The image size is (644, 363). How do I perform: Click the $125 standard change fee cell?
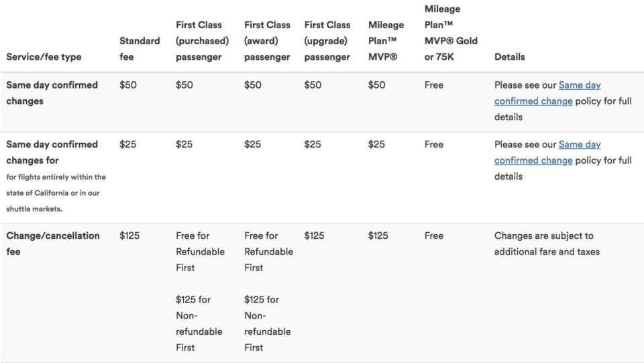(129, 236)
